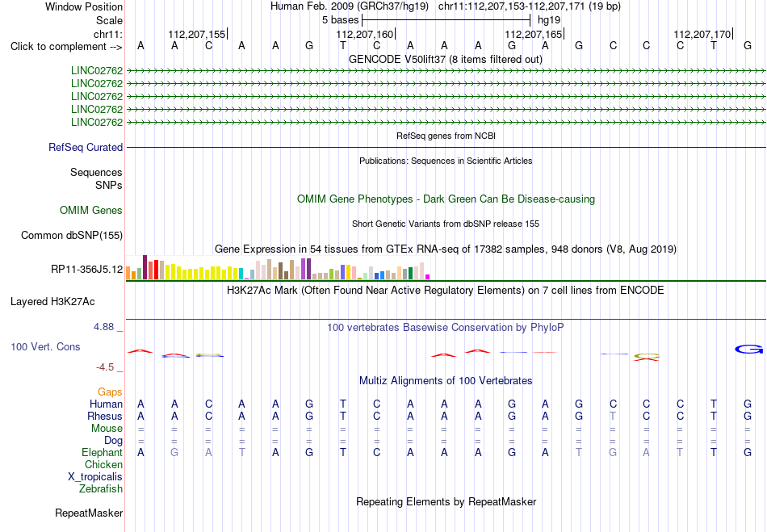Screen dimensions: 767x532
Task: Click the 4.88 PhyloP upper limit value
Action: [x=103, y=327]
